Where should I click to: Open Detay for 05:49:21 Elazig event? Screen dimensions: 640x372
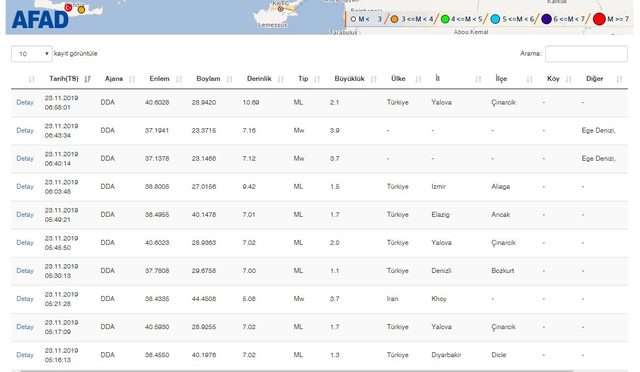[x=25, y=215]
